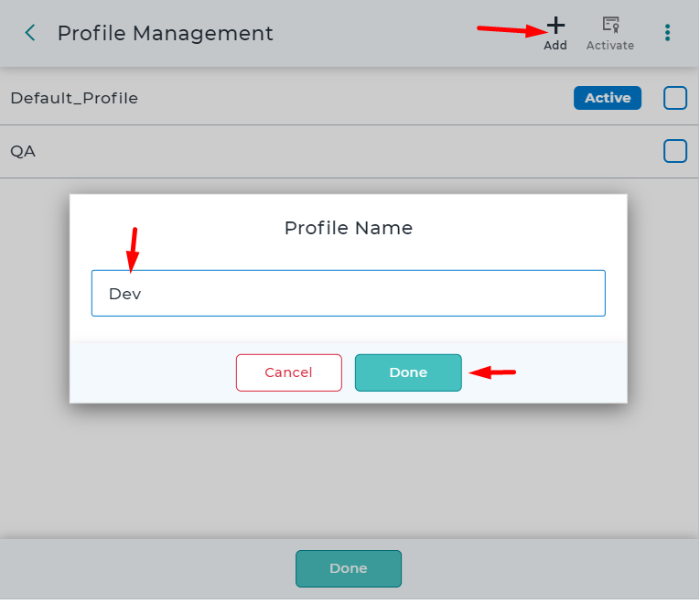Select the QA profile list row
Viewport: 700px width, 604px height.
pos(350,151)
